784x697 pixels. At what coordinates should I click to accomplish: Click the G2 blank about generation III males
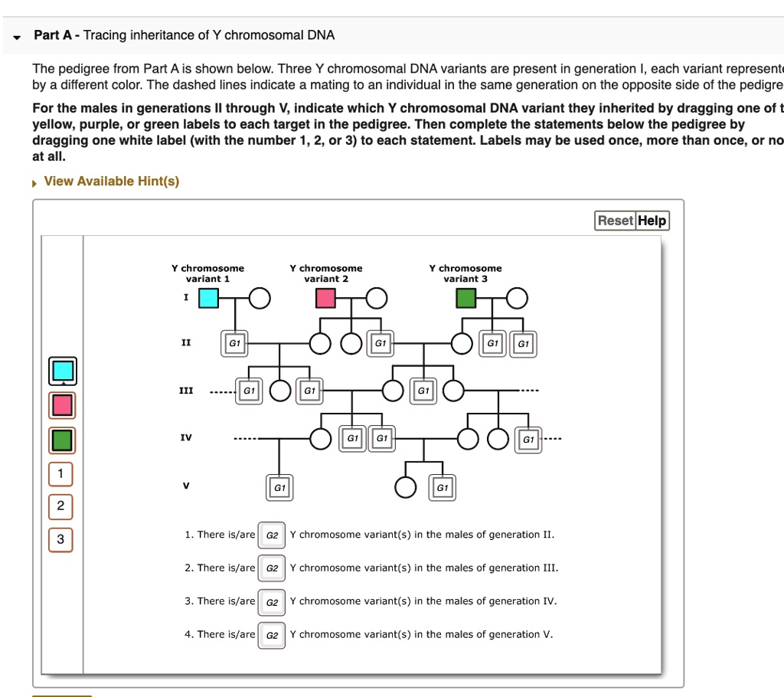(272, 568)
